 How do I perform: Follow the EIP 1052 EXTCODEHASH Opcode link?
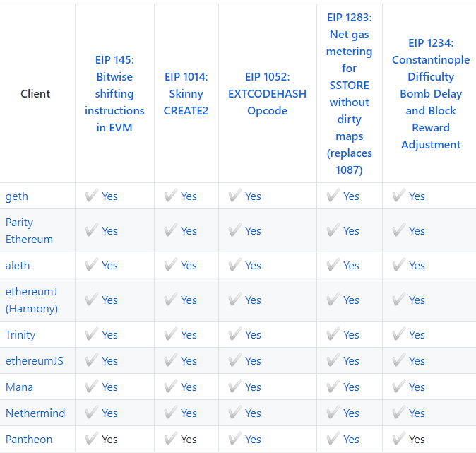click(x=267, y=93)
